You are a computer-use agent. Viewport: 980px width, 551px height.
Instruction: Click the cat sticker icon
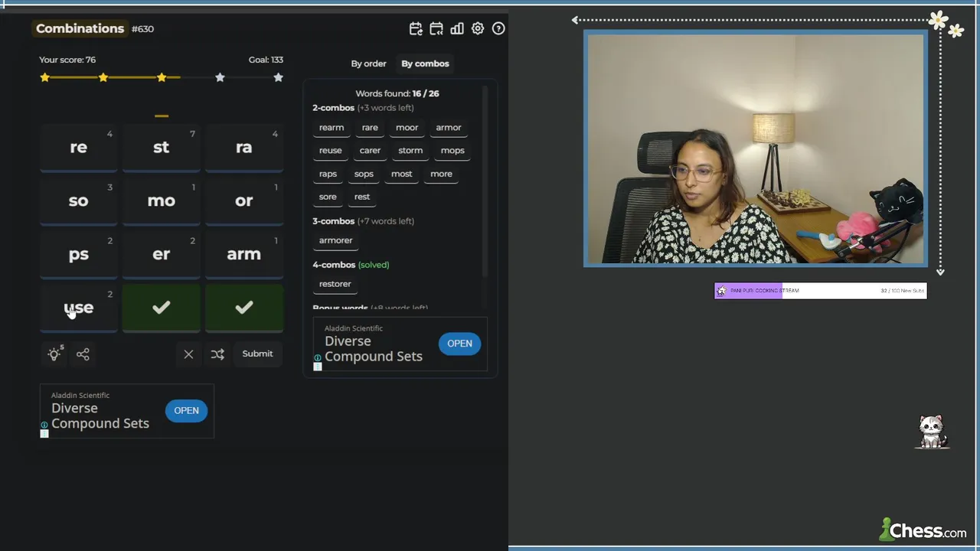point(932,432)
